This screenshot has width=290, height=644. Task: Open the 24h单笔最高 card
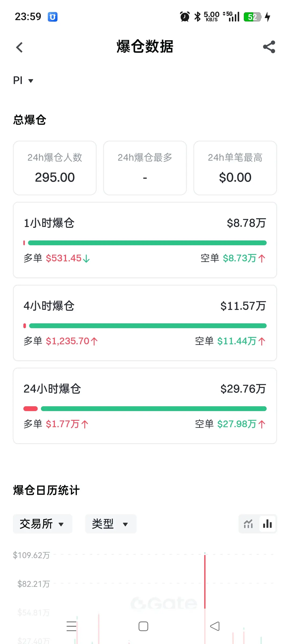tap(235, 168)
